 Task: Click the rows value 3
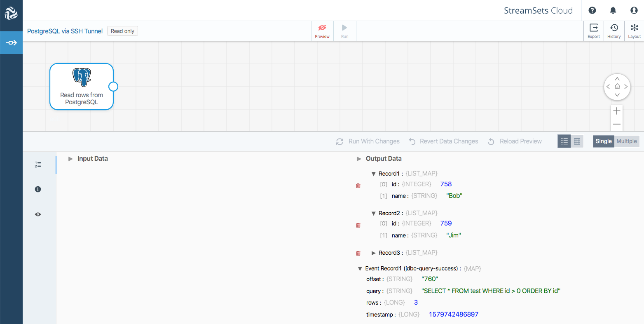[x=416, y=303]
